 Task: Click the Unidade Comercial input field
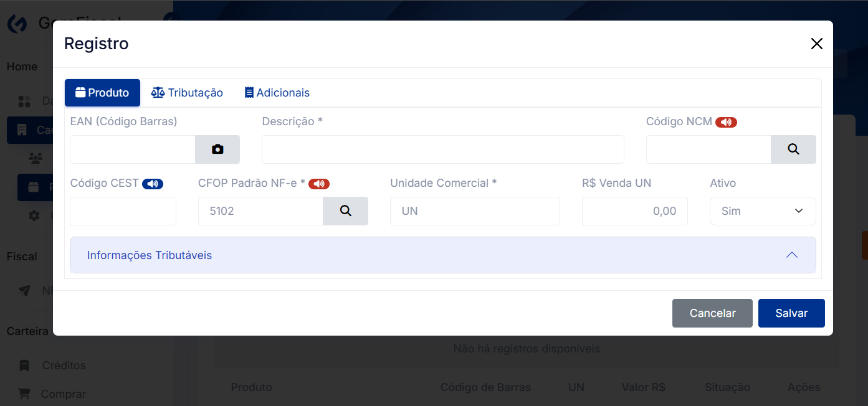[x=474, y=211]
